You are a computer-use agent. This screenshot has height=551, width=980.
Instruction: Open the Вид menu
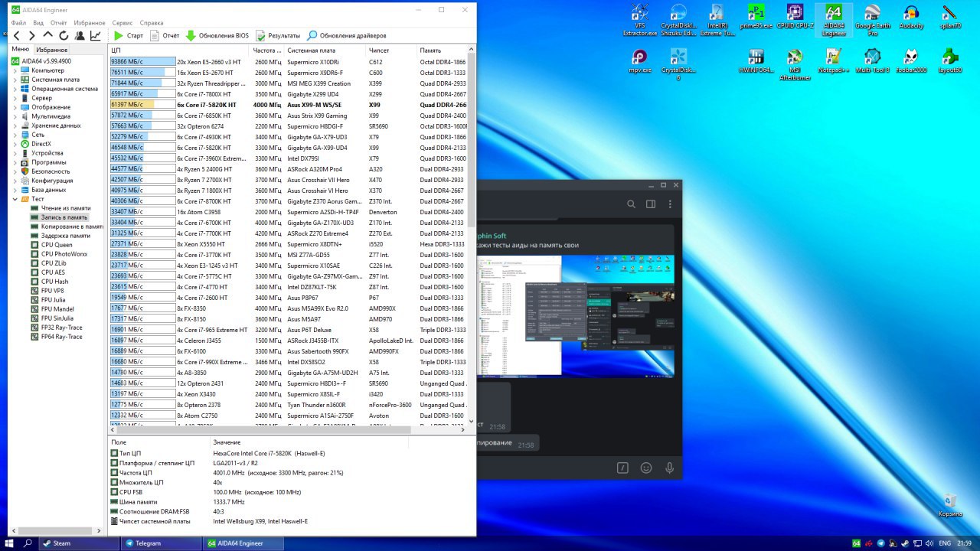[38, 23]
